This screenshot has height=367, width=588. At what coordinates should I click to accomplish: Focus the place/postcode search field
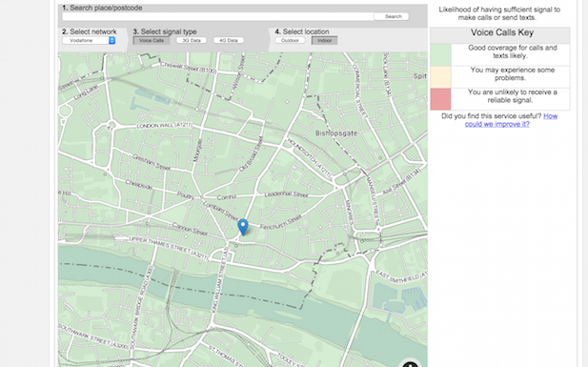[218, 16]
